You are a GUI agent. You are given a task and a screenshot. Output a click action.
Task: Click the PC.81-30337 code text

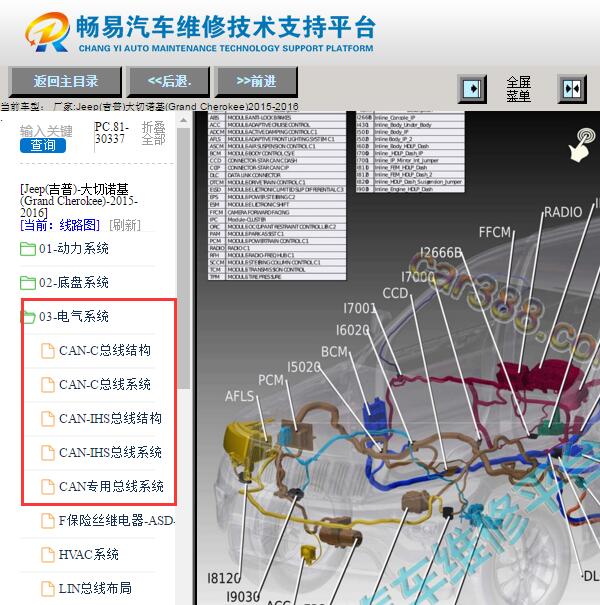111,133
